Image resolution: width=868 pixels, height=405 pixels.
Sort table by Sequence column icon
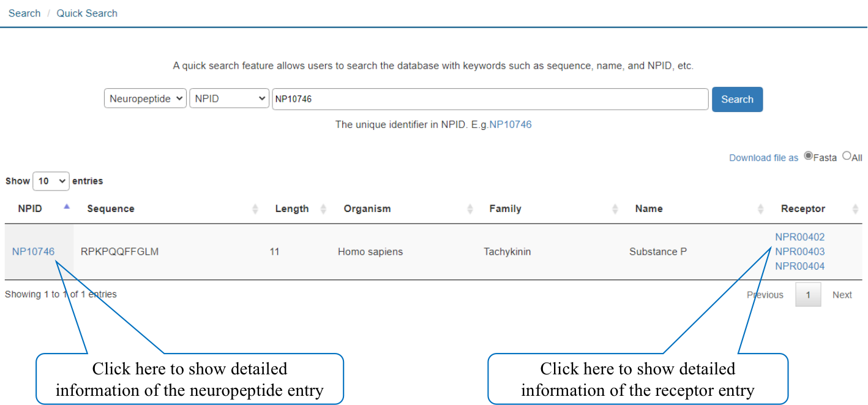coord(255,209)
